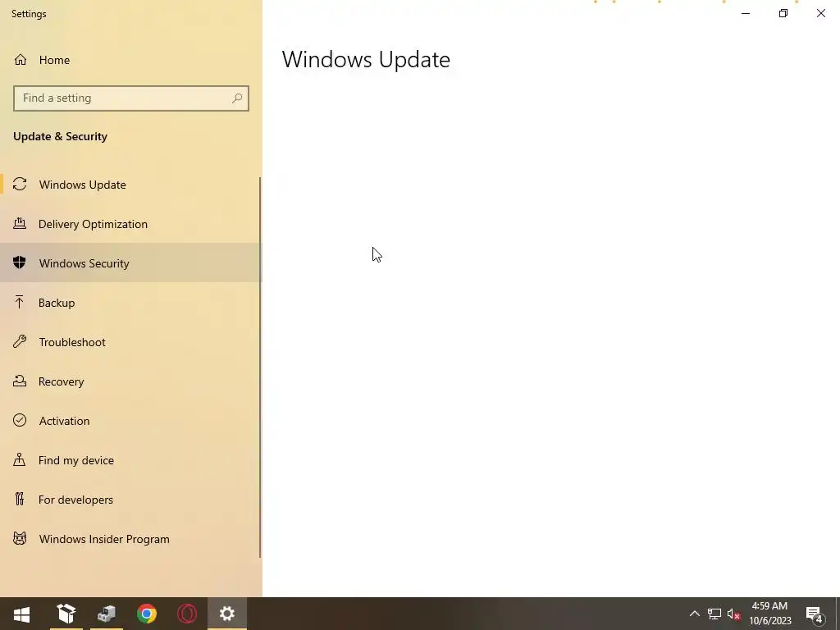Click the Find my device person icon

pos(20,459)
